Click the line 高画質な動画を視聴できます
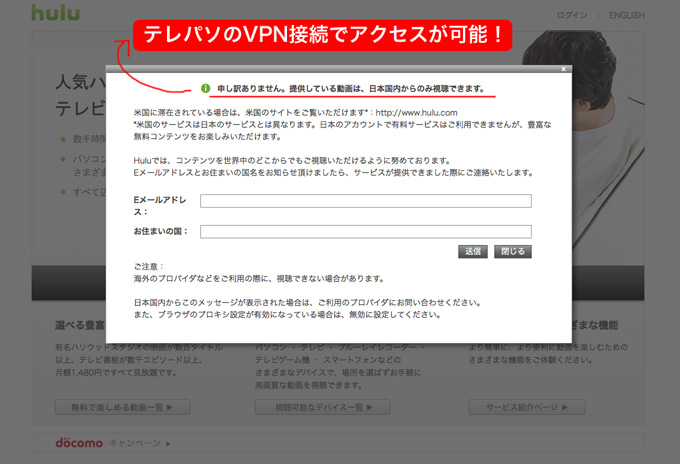Image resolution: width=680 pixels, height=464 pixels. [x=308, y=385]
